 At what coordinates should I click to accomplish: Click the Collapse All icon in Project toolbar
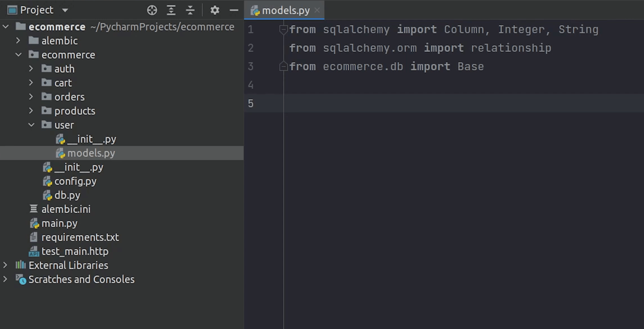pos(190,10)
